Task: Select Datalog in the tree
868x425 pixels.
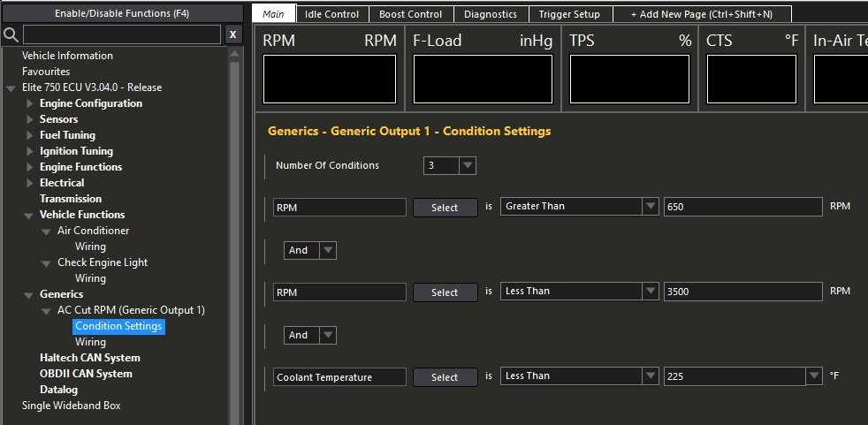Action: coord(58,390)
